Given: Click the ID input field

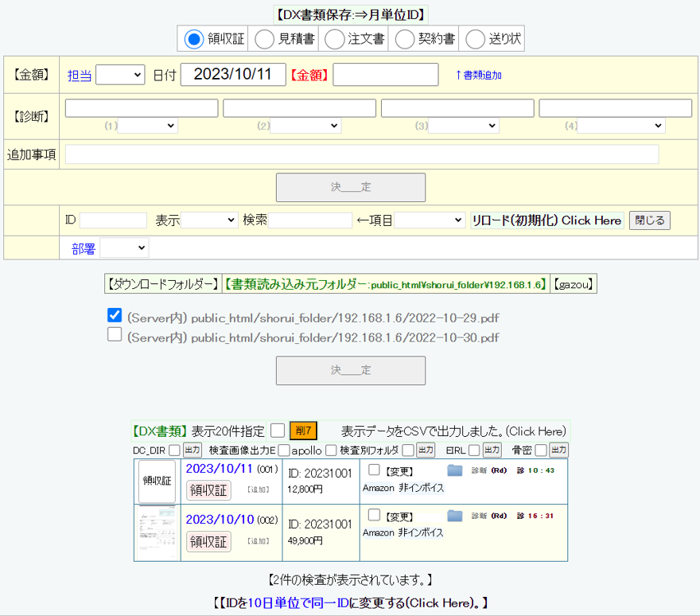Looking at the screenshot, I should click(x=113, y=220).
